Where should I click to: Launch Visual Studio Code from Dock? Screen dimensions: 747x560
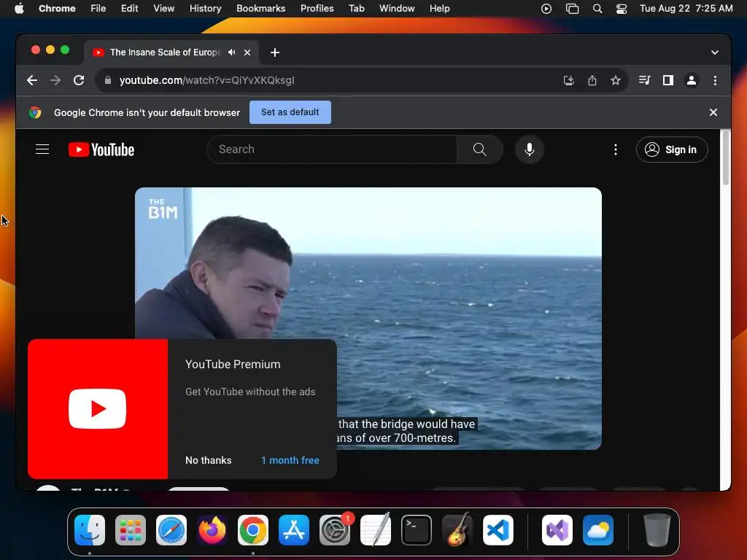click(498, 530)
